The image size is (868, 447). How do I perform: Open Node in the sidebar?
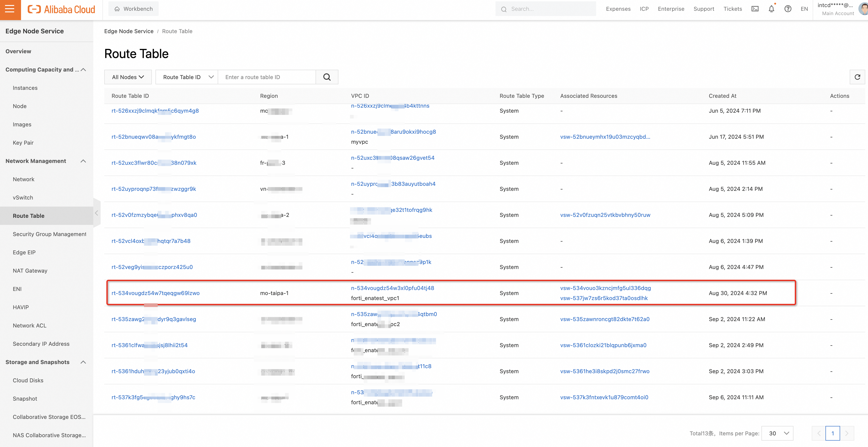19,106
